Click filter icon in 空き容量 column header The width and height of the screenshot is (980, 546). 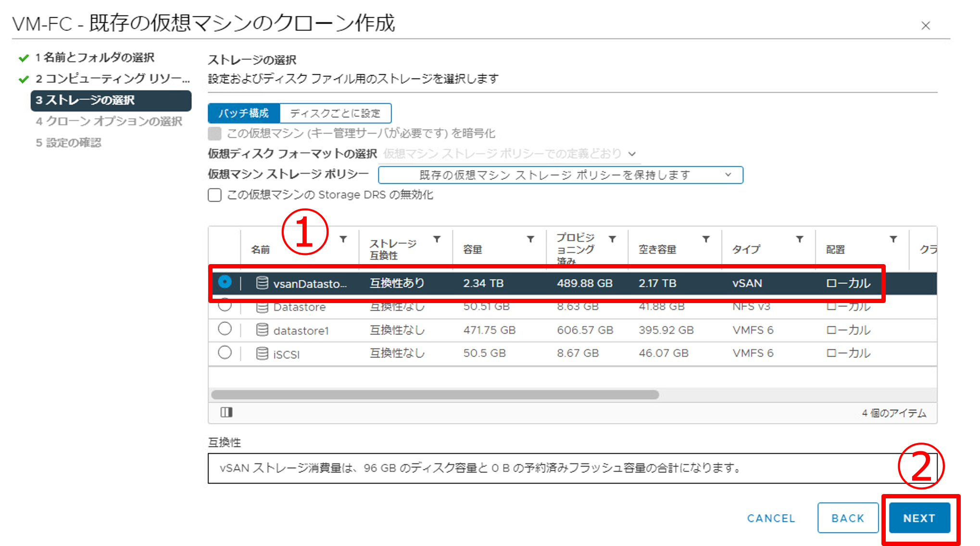point(706,239)
